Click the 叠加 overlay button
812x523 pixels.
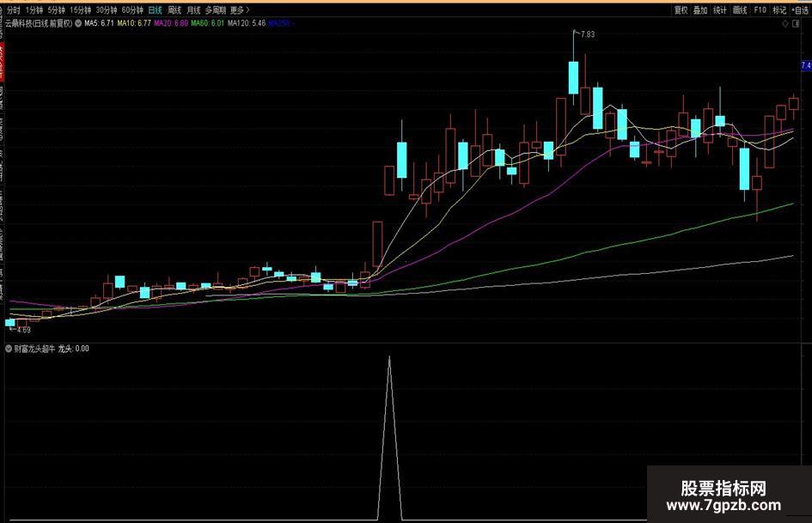click(700, 10)
